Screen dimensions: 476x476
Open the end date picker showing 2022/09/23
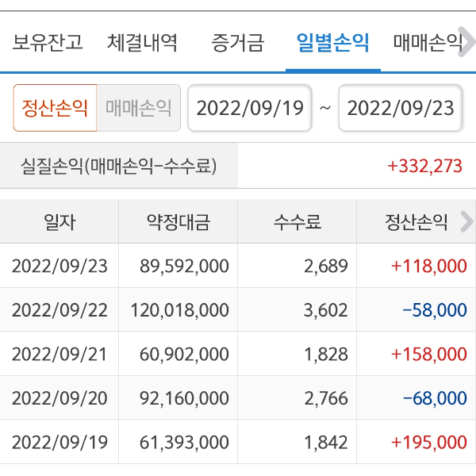(x=401, y=108)
